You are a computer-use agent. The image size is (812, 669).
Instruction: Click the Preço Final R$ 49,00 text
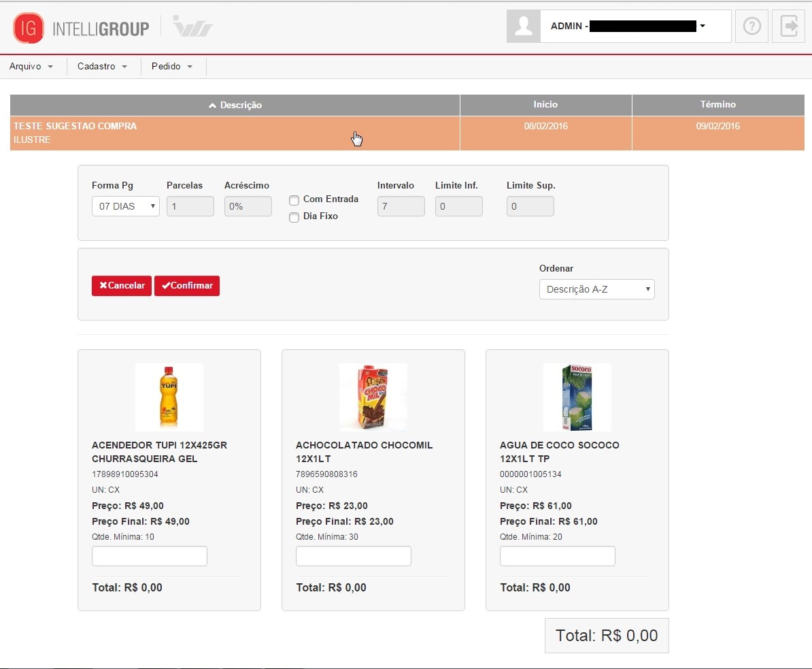coord(141,521)
